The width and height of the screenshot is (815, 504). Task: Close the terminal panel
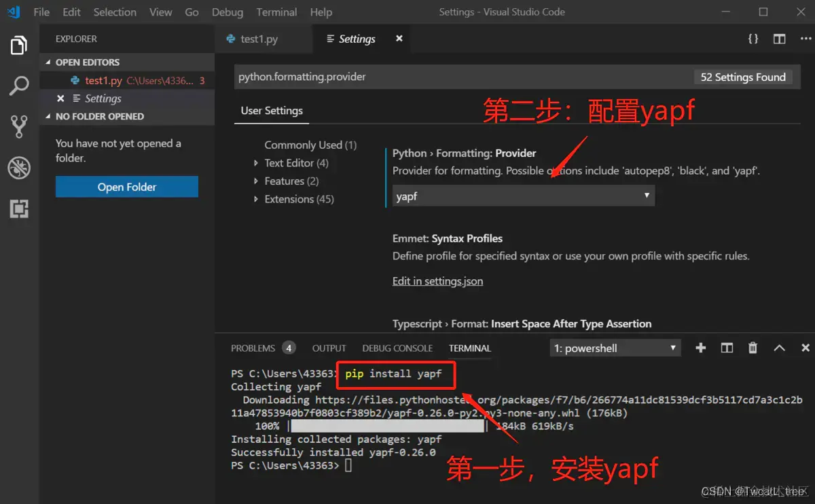(x=805, y=348)
